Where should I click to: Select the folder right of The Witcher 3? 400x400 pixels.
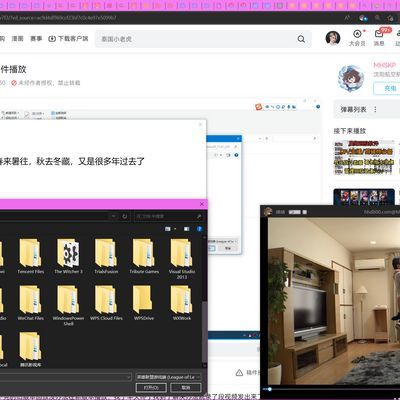106,256
